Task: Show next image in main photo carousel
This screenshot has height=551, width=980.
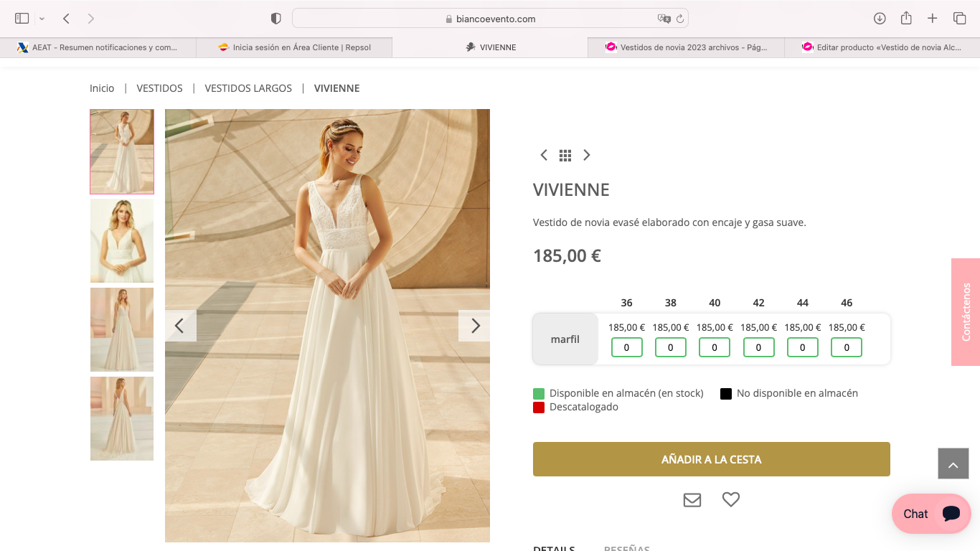Action: pyautogui.click(x=474, y=326)
